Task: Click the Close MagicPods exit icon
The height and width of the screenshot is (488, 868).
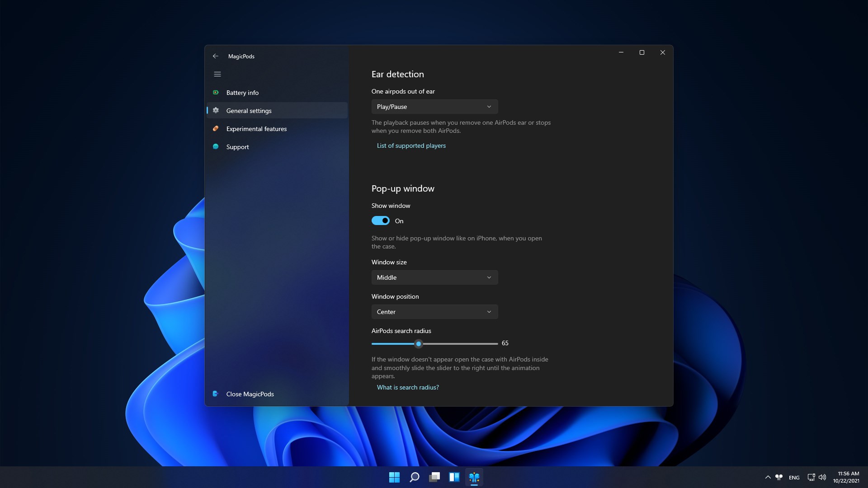Action: point(216,394)
